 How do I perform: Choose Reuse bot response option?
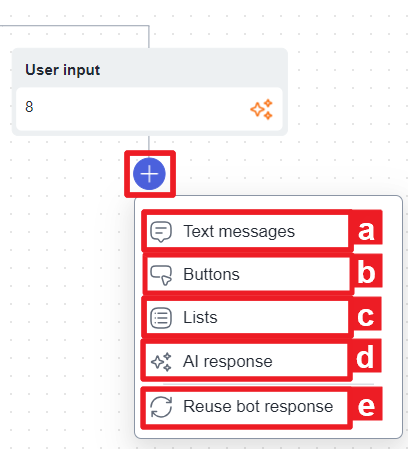click(x=247, y=407)
